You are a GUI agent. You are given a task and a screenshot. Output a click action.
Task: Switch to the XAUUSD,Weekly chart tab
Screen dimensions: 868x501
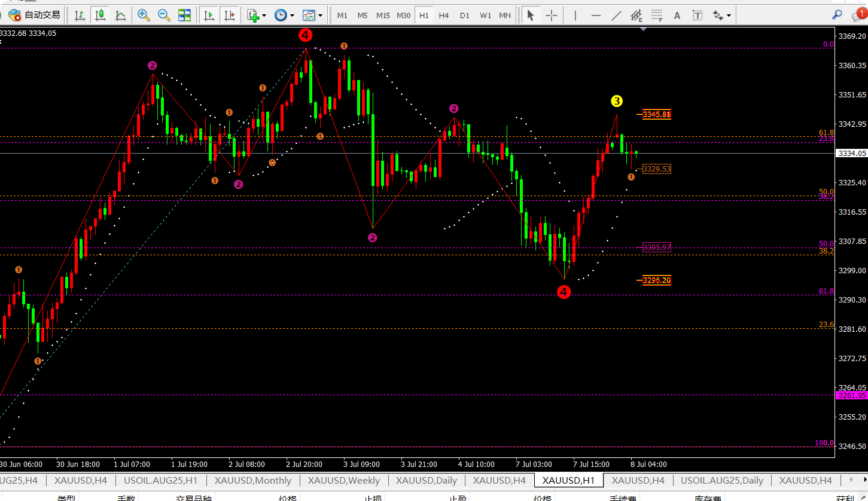(x=344, y=480)
